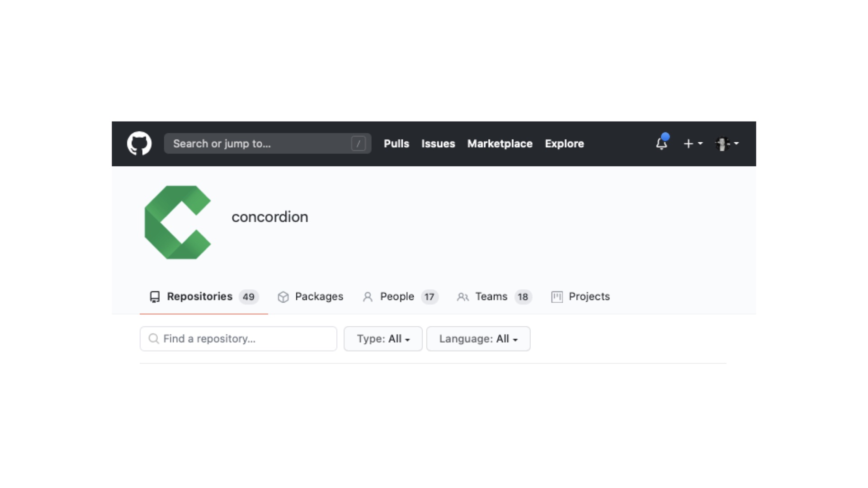Image resolution: width=868 pixels, height=488 pixels.
Task: Visit the Marketplace link
Action: (500, 144)
